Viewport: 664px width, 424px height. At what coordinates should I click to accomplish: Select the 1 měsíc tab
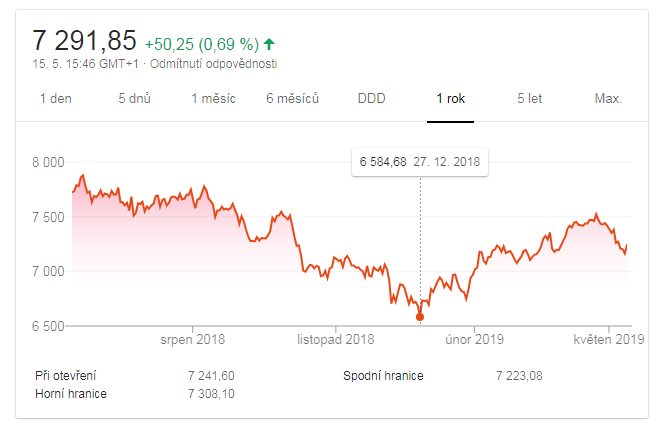[x=213, y=99]
